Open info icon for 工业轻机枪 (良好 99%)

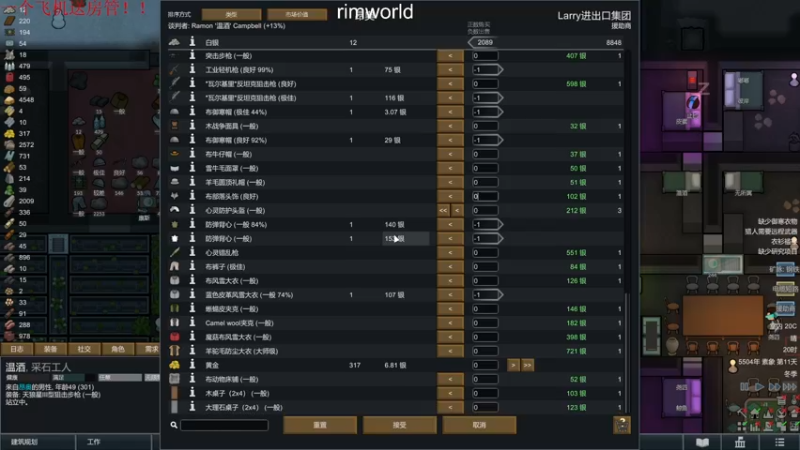[192, 69]
